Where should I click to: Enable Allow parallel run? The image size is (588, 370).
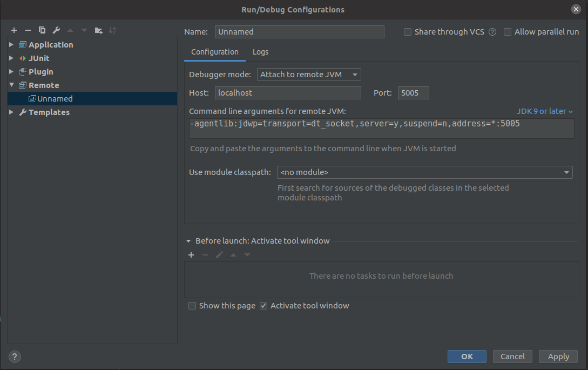point(508,32)
